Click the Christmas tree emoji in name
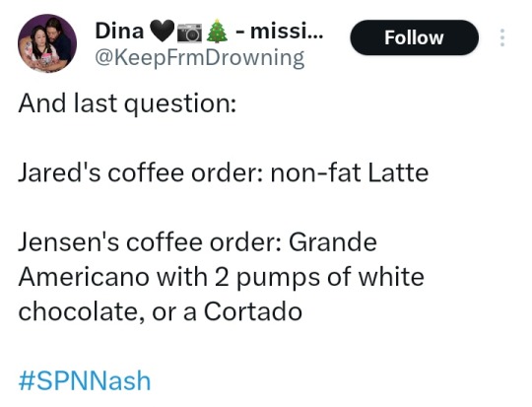Screen dimensions: 532x407 217,31
